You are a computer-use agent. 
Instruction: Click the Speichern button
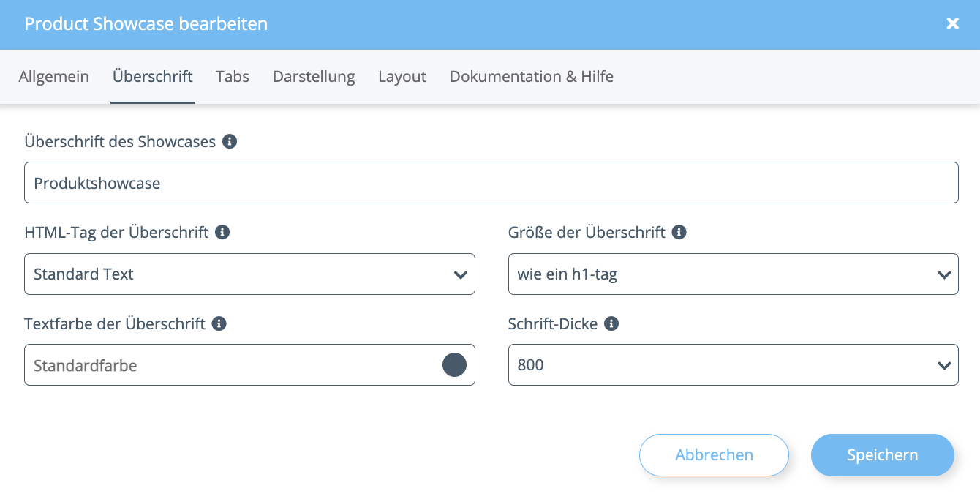pos(882,454)
